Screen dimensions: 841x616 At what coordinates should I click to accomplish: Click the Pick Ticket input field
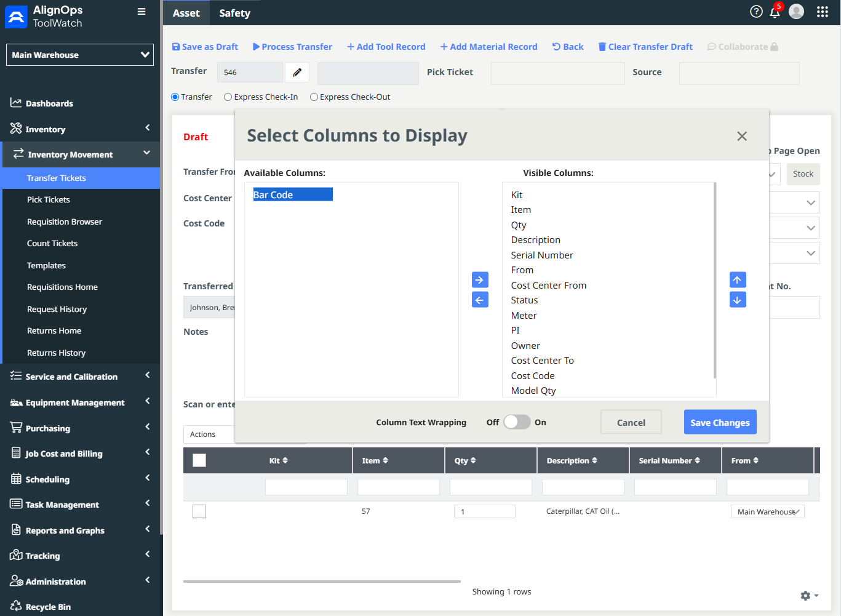point(558,73)
